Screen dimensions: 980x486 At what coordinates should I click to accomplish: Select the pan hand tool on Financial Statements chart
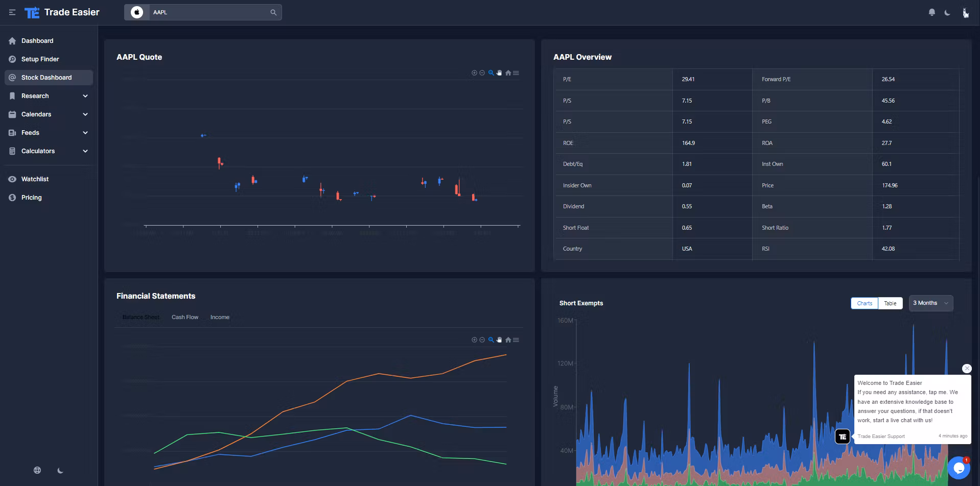click(x=499, y=340)
